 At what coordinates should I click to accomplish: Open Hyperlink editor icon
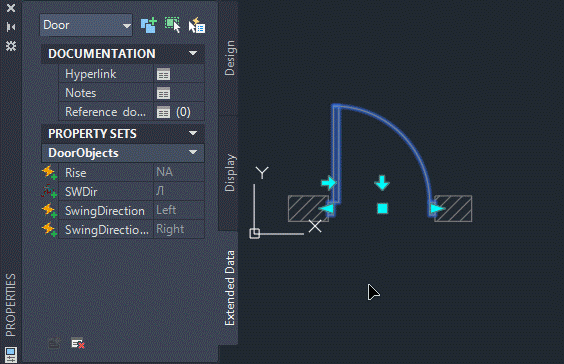coord(163,74)
